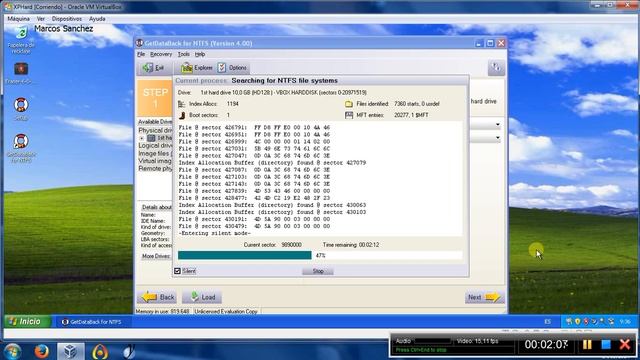This screenshot has height=360, width=640.
Task: Switch the ES language indicator
Action: click(x=547, y=322)
